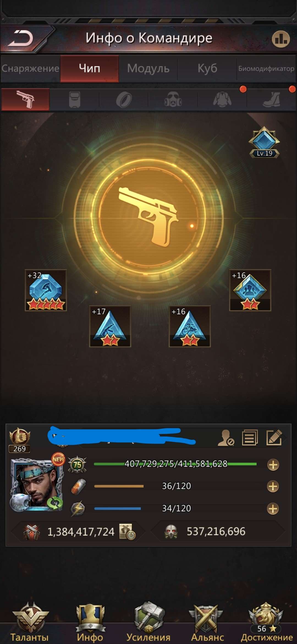
Task: Select the ring accessory slot
Action: click(124, 99)
